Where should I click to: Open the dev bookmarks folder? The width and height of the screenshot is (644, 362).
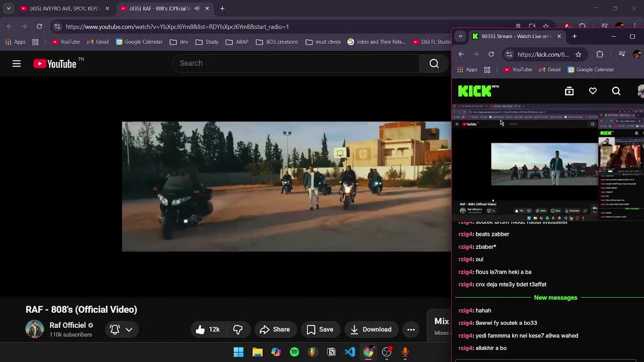[179, 42]
